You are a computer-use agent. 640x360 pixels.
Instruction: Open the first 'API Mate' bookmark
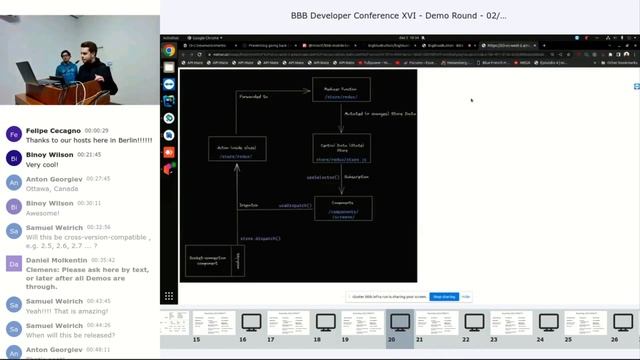click(x=193, y=63)
